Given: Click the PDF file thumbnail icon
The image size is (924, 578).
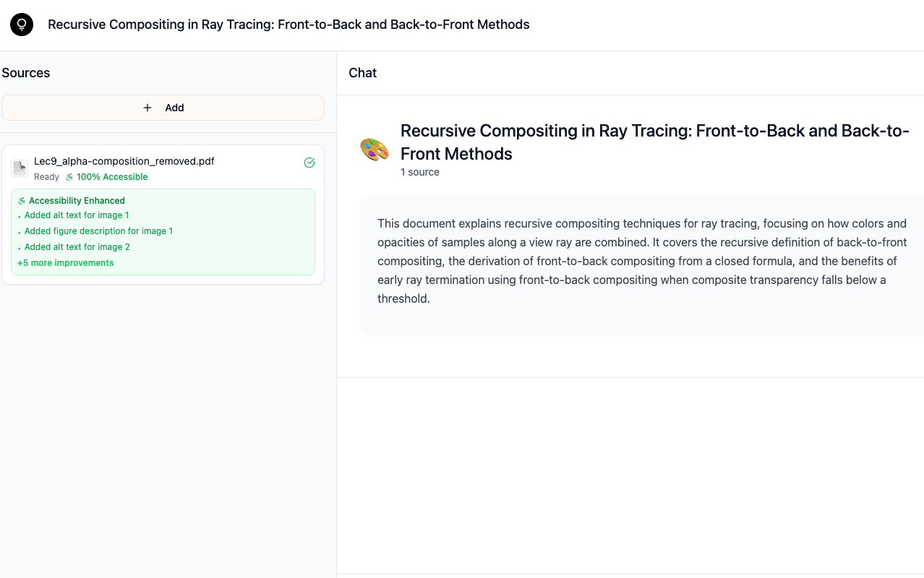Looking at the screenshot, I should 20,168.
